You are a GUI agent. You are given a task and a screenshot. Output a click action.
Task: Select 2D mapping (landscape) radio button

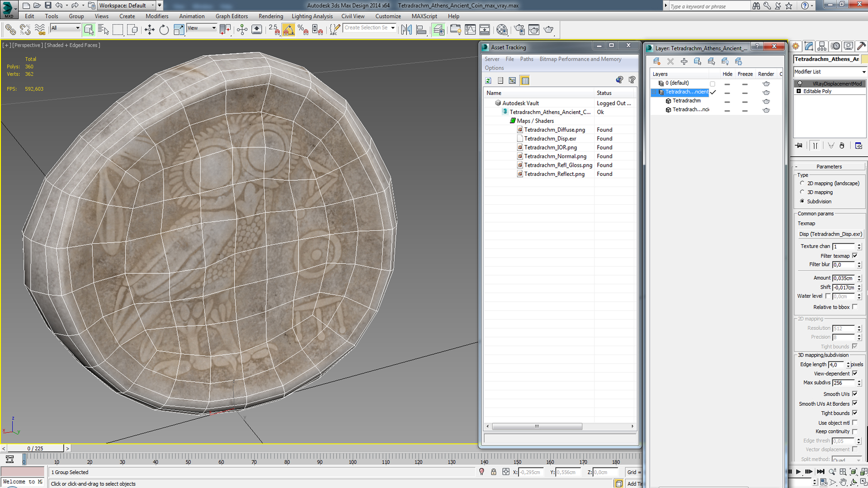tap(802, 183)
